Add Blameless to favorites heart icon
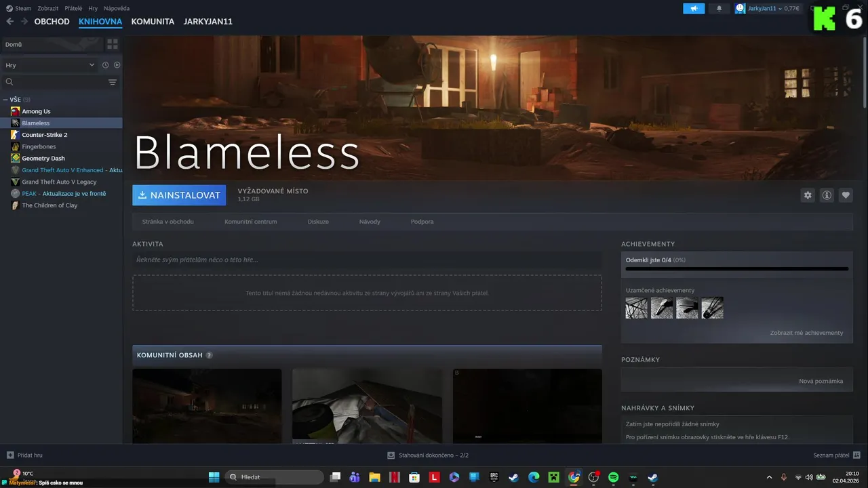868x488 pixels. coord(846,195)
